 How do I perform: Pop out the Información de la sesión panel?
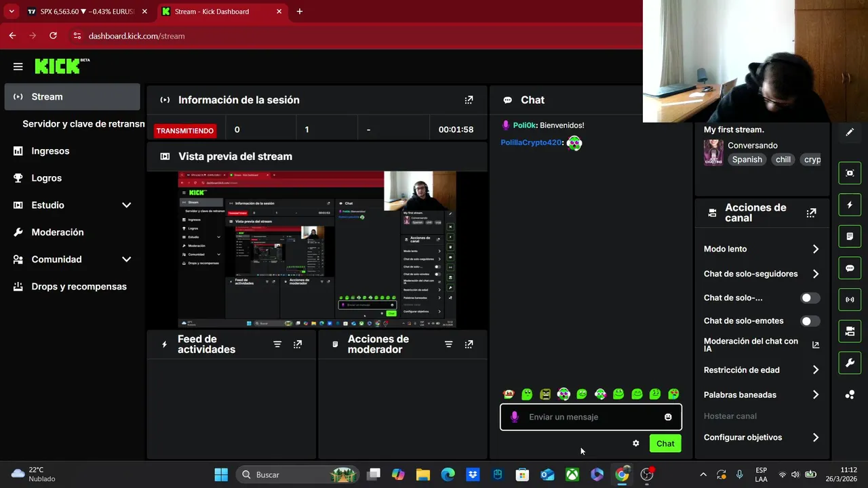tap(469, 100)
